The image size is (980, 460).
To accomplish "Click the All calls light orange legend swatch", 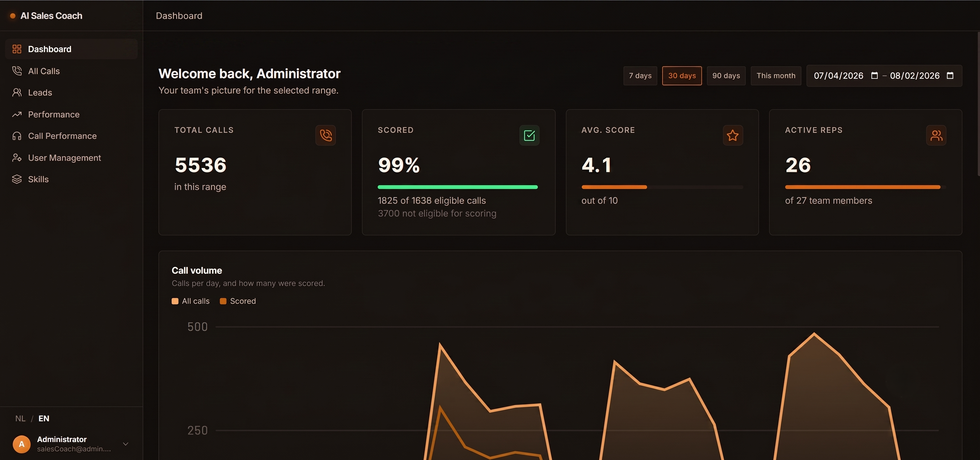I will tap(175, 301).
